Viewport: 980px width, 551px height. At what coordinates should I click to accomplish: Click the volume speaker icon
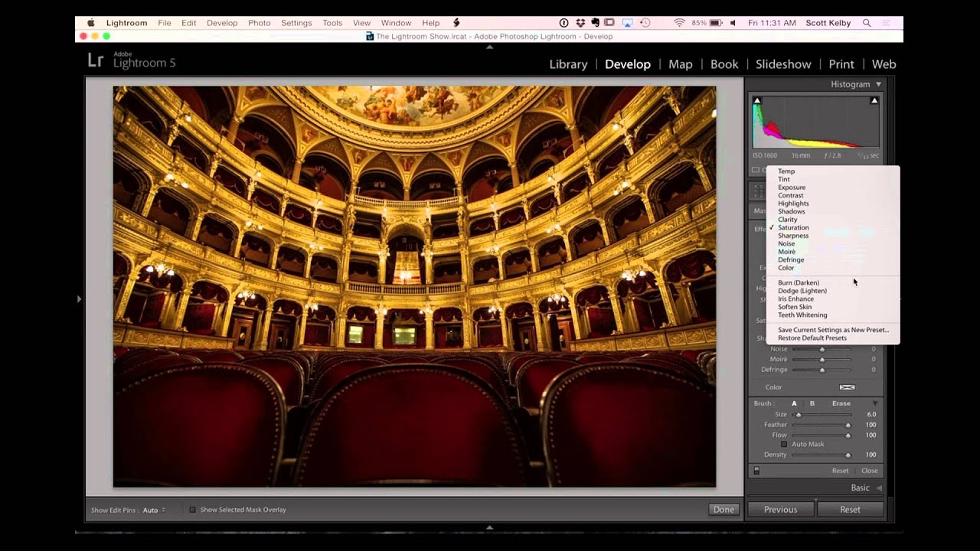[x=733, y=23]
